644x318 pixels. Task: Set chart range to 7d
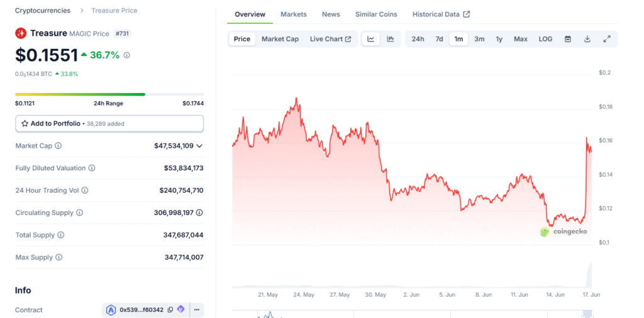tap(439, 39)
